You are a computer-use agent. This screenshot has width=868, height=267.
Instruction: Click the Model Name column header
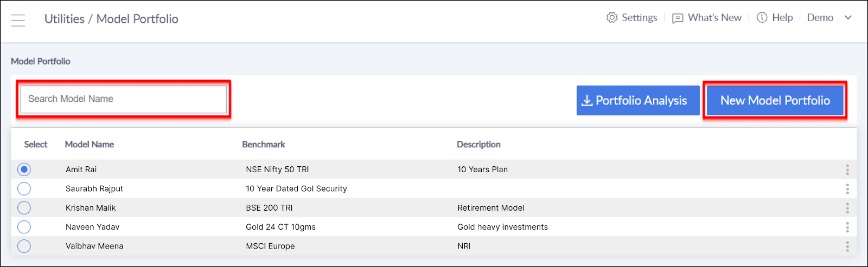(90, 145)
